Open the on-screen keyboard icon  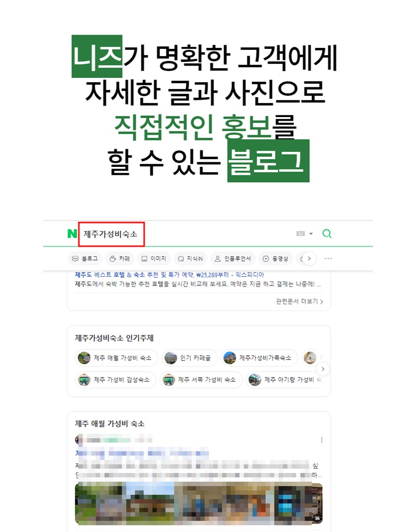(x=301, y=233)
